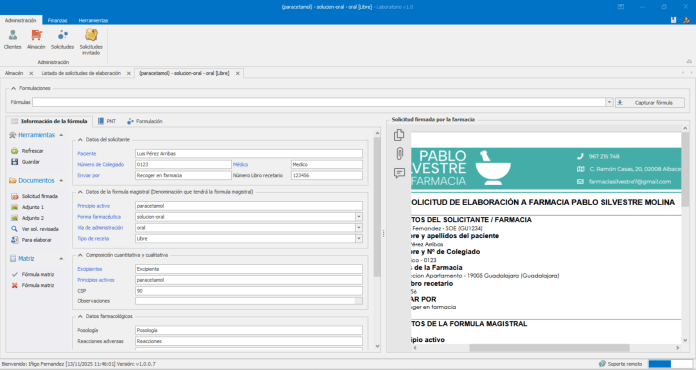Collapse the Herramientas group

61,135
